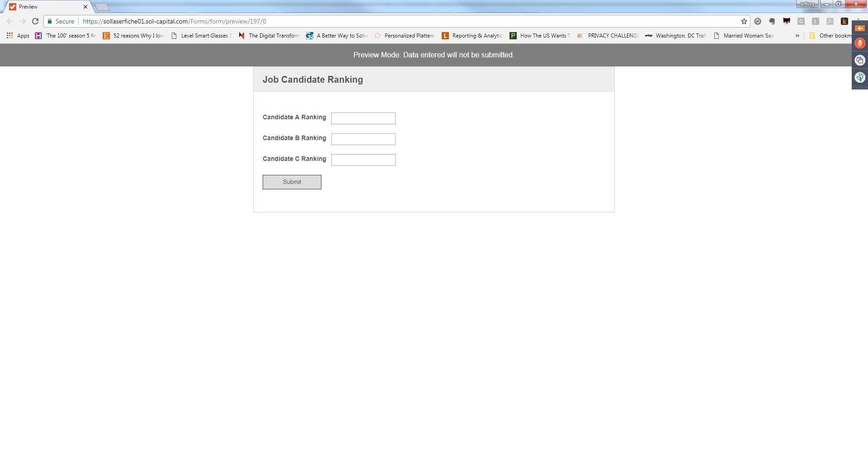Open the Evernote elephant extension
The image size is (868, 470).
tap(772, 21)
